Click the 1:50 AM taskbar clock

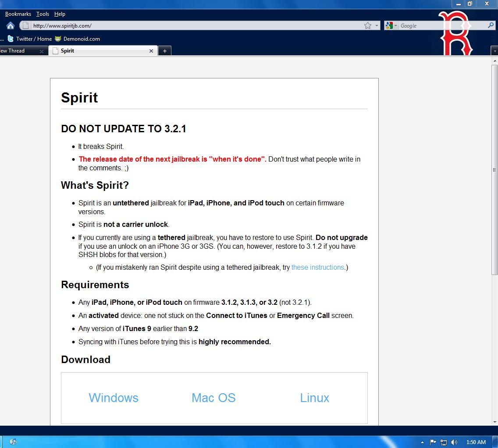[x=476, y=442]
